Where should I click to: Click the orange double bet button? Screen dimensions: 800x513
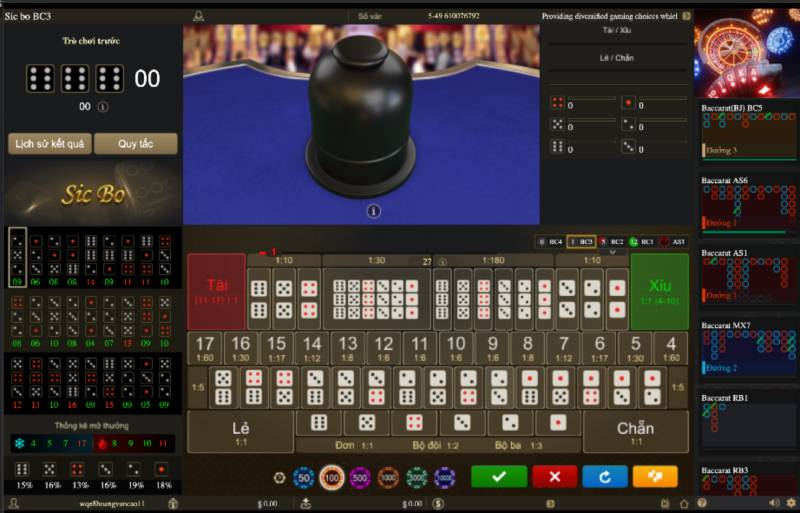(x=655, y=477)
